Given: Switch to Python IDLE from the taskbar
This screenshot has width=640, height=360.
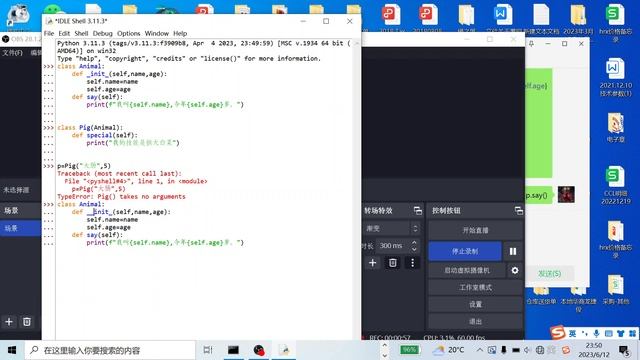Looking at the screenshot, I should point(284,350).
